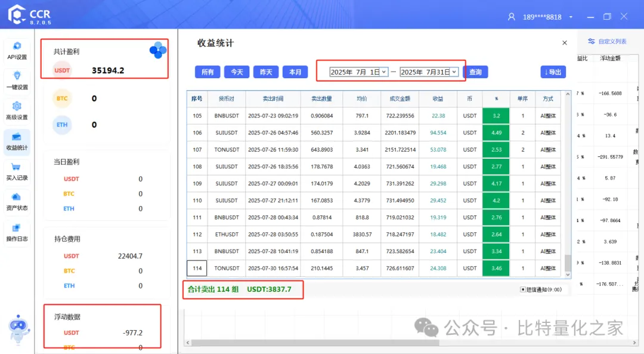The width and height of the screenshot is (644, 354).
Task: Go to 高级设置 in the sidebar
Action: coord(17,111)
